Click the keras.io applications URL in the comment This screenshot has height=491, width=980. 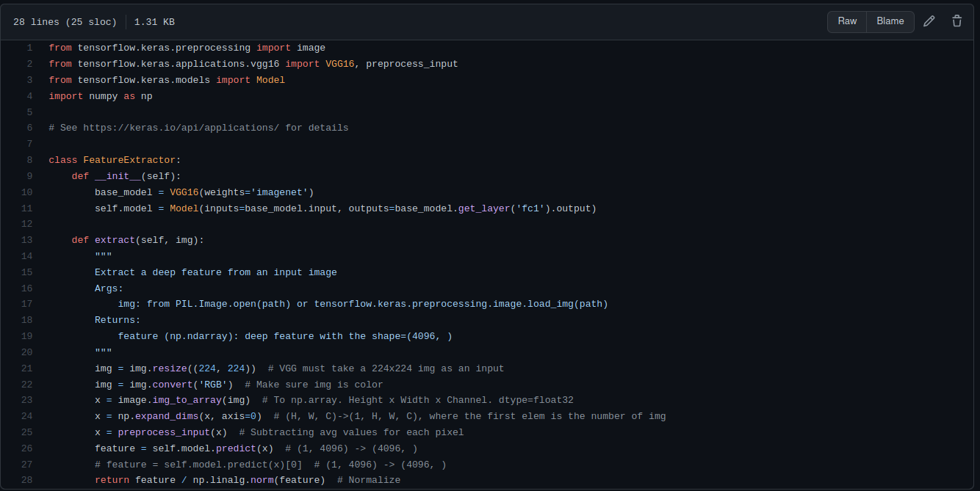point(180,127)
